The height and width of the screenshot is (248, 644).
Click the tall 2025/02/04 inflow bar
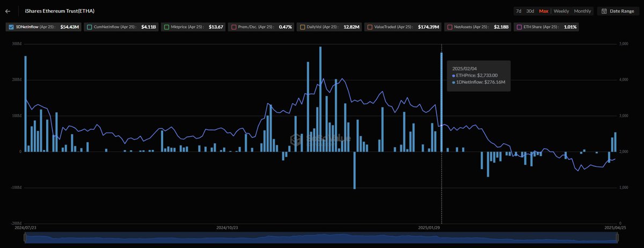(442, 102)
